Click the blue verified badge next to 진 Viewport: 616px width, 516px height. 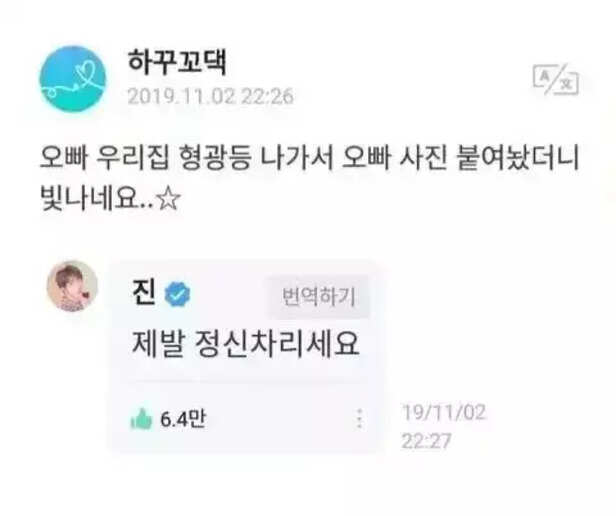pyautogui.click(x=177, y=294)
